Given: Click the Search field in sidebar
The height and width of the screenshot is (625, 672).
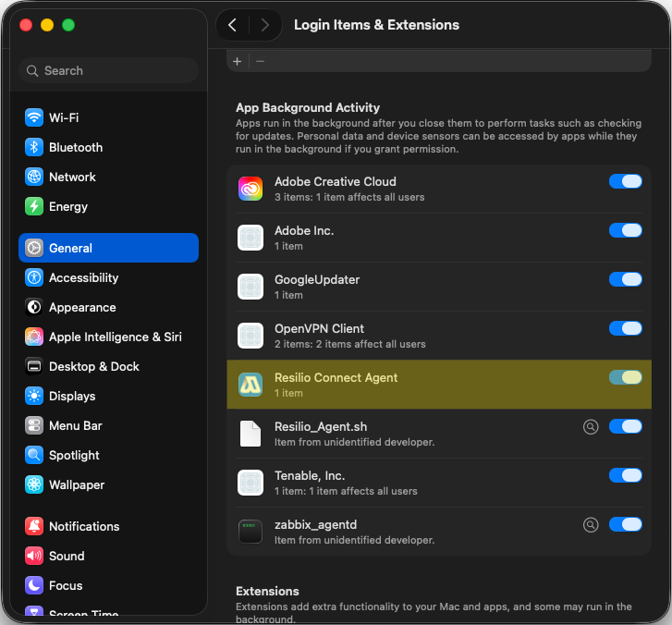Looking at the screenshot, I should [x=108, y=70].
